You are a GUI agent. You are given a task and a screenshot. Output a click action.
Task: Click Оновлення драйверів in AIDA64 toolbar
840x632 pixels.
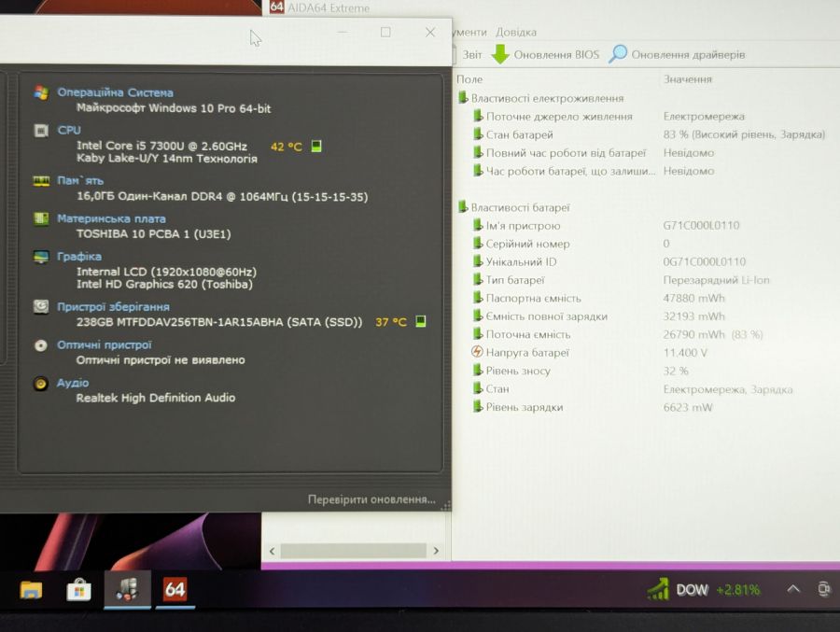tap(689, 55)
